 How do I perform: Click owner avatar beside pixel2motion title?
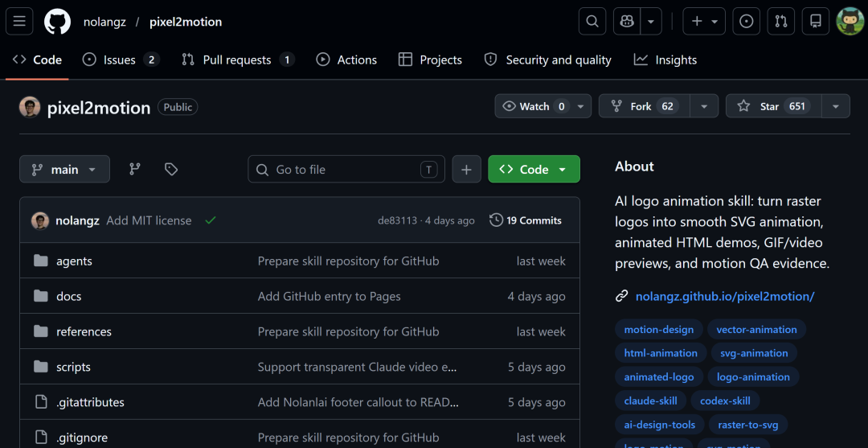coord(30,107)
